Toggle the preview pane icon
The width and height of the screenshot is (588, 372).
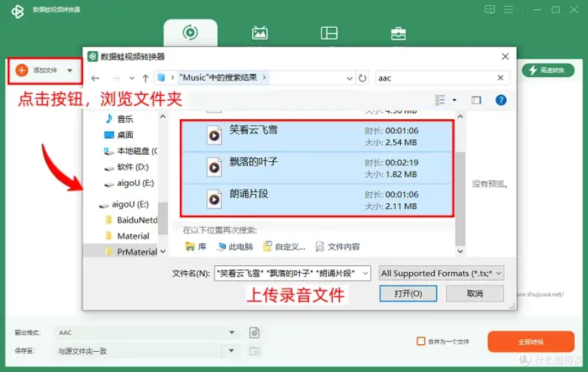pyautogui.click(x=476, y=100)
